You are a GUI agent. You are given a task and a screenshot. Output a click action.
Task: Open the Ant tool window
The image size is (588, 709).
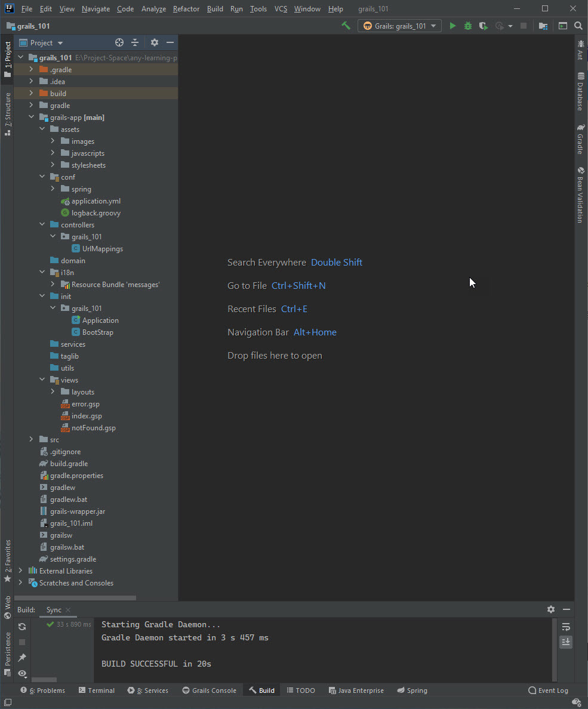[x=581, y=50]
